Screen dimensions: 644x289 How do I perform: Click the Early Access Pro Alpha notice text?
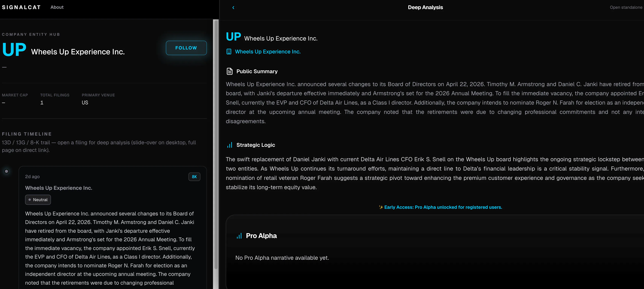(x=443, y=207)
